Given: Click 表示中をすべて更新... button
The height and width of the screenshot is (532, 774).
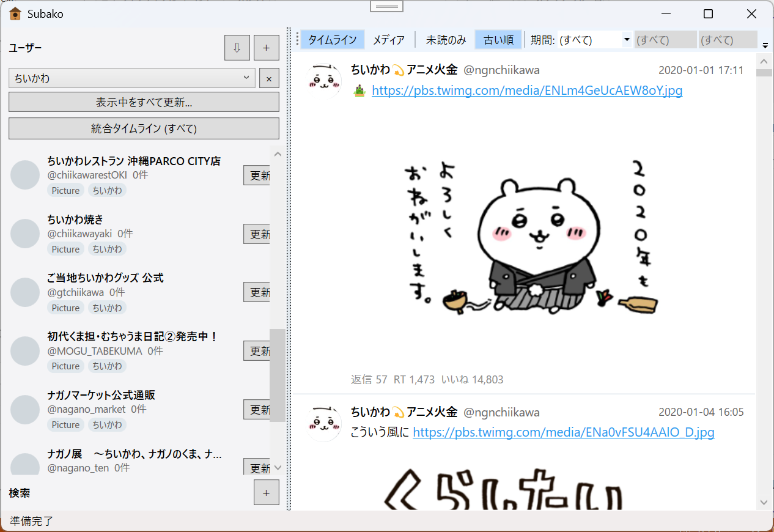Looking at the screenshot, I should pos(144,102).
